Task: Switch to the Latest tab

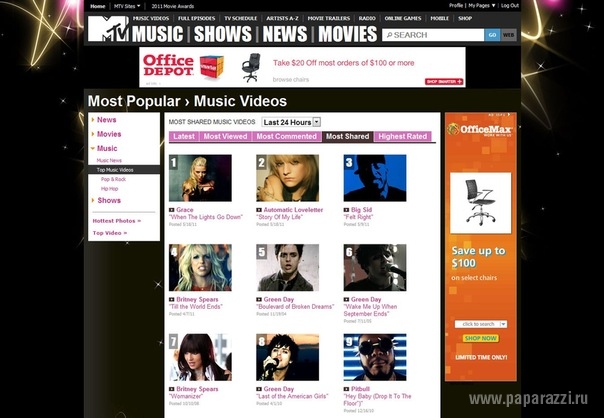Action: [184, 136]
